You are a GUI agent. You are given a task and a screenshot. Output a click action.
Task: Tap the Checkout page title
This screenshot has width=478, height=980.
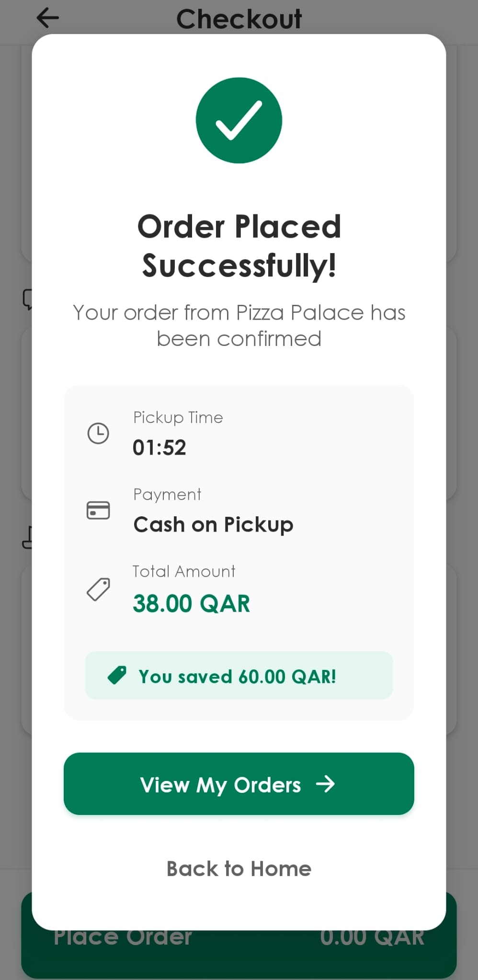pyautogui.click(x=239, y=19)
